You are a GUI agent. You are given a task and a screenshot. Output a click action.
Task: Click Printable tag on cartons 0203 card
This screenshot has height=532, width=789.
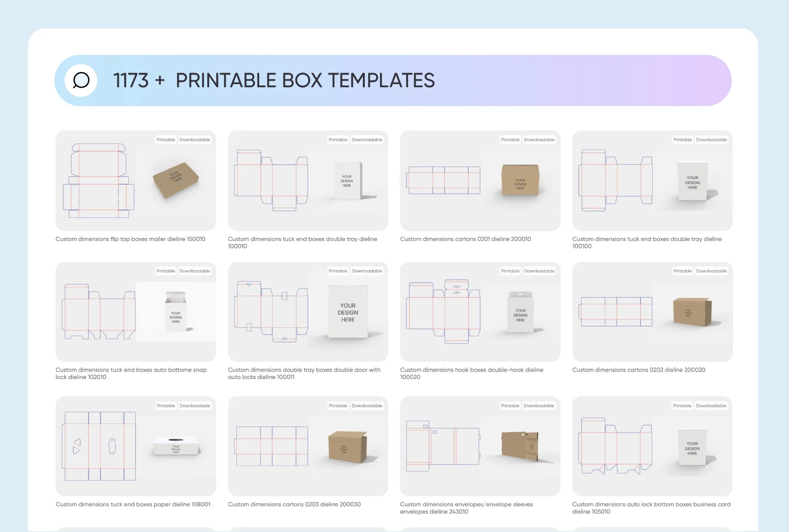point(338,406)
